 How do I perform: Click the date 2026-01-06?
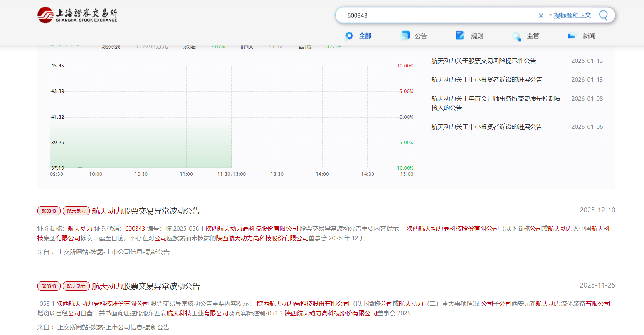click(587, 127)
